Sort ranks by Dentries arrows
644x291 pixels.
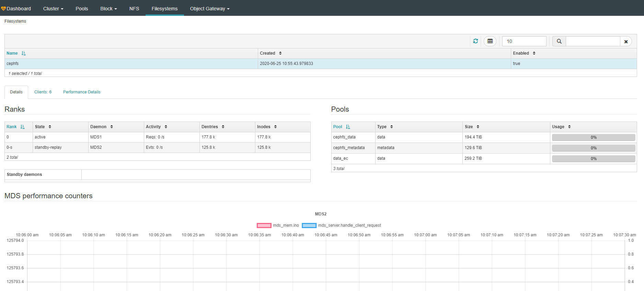[223, 127]
